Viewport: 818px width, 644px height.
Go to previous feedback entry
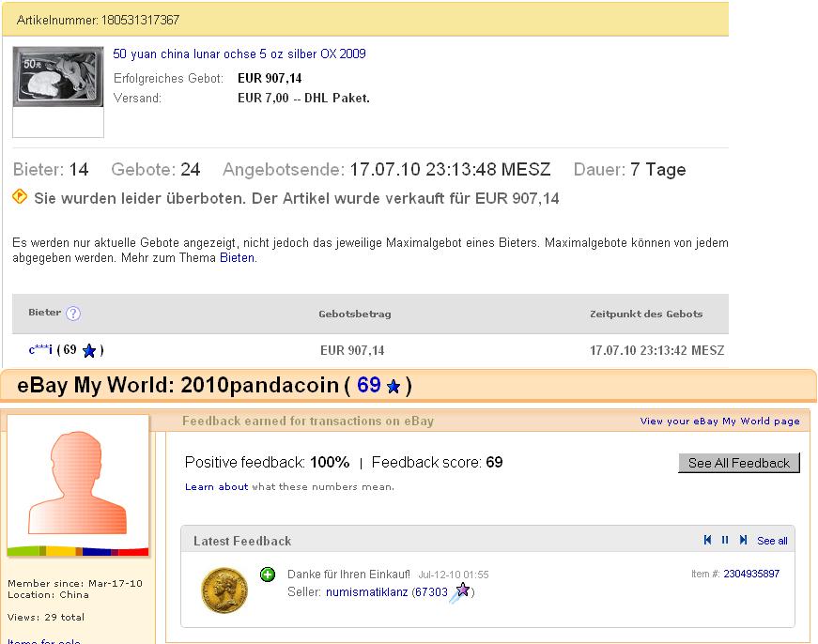click(707, 540)
